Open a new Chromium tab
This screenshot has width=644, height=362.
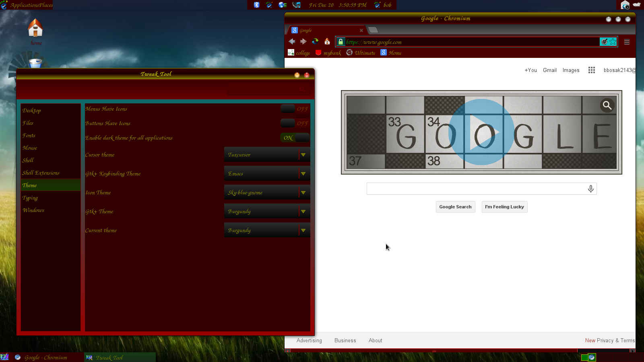pyautogui.click(x=373, y=30)
